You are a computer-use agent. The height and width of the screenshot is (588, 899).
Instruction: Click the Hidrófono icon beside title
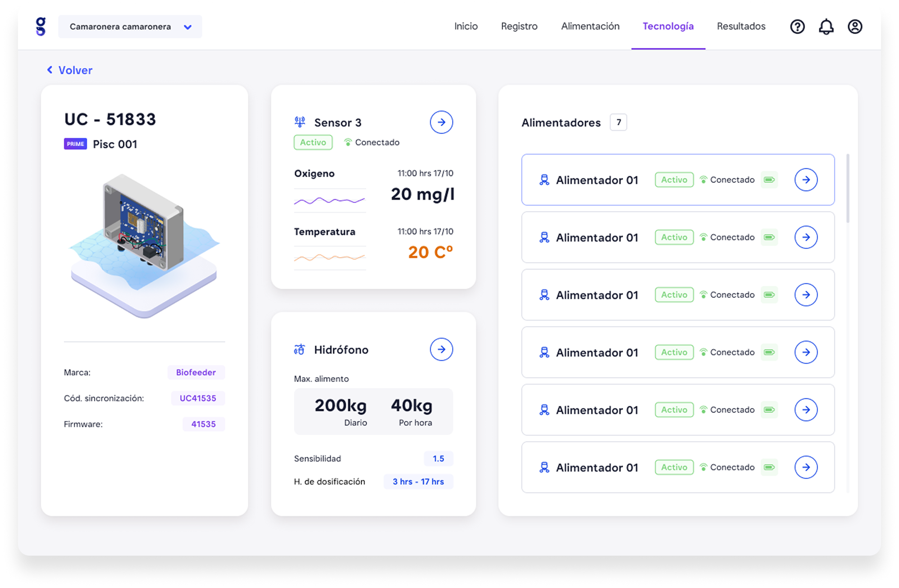pyautogui.click(x=300, y=349)
